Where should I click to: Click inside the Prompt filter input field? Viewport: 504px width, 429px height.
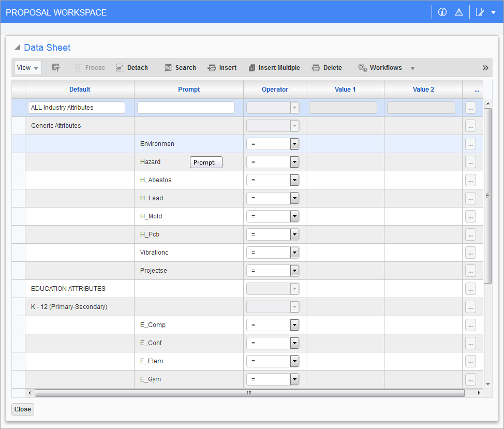185,107
